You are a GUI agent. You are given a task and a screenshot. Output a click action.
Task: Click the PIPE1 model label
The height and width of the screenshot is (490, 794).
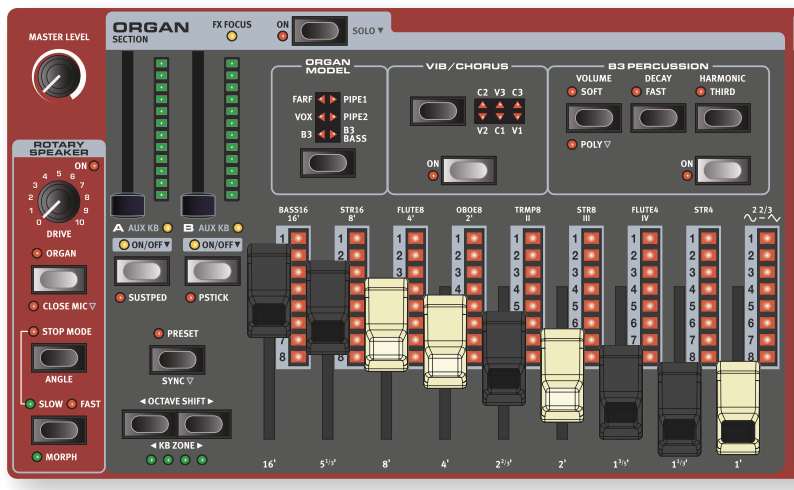point(355,100)
